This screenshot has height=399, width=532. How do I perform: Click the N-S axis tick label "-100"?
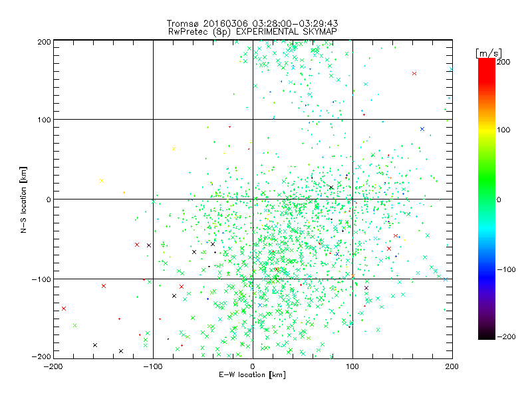pos(41,279)
